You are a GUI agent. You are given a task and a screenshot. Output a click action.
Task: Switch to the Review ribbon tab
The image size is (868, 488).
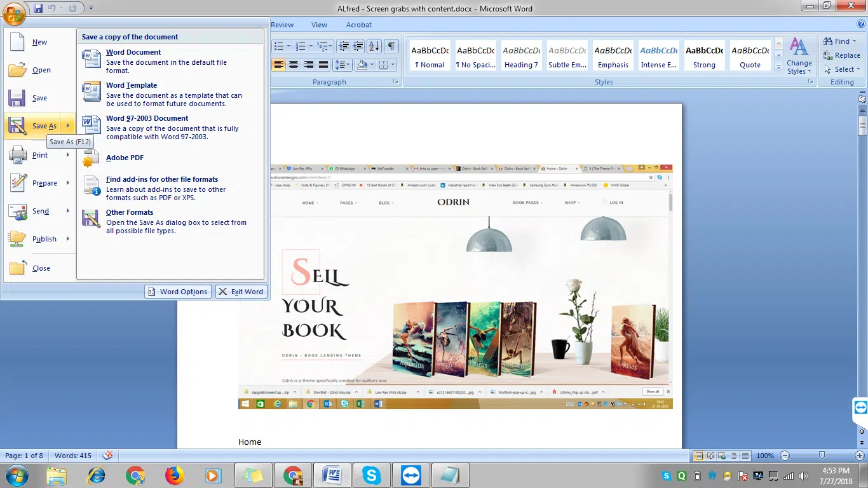(x=281, y=25)
